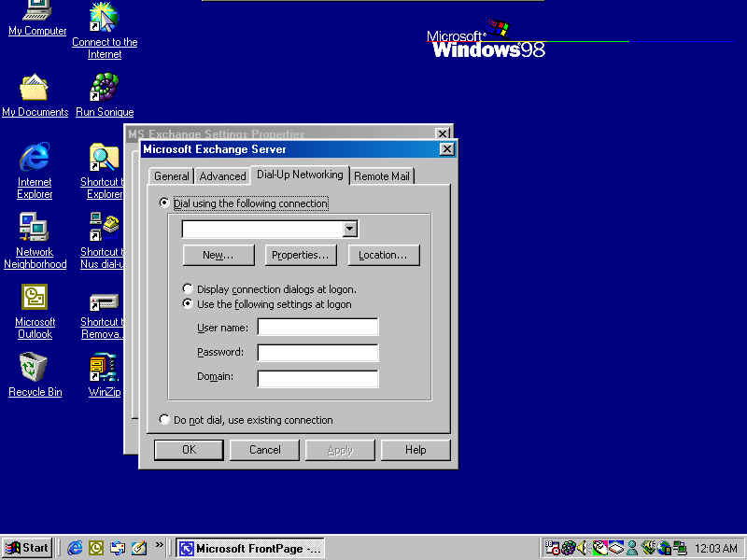
Task: Close the Microsoft Exchange Server dialog
Action: (447, 149)
